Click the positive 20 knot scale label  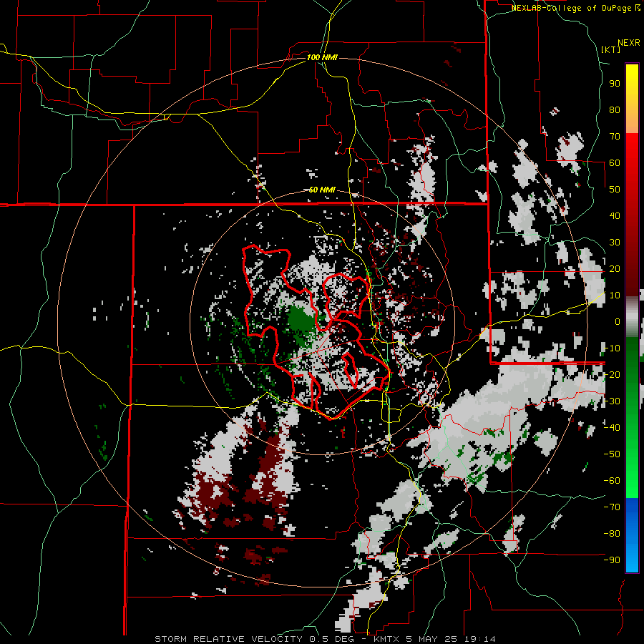615,268
